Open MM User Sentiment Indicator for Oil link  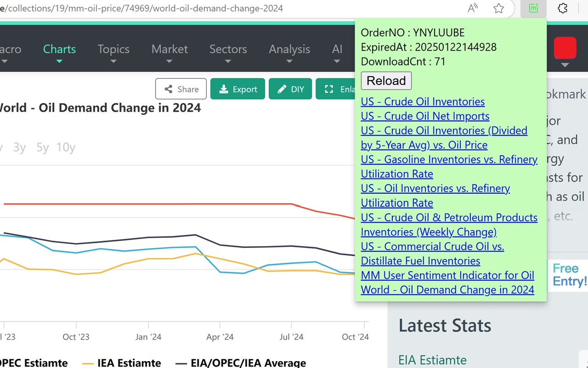click(447, 275)
